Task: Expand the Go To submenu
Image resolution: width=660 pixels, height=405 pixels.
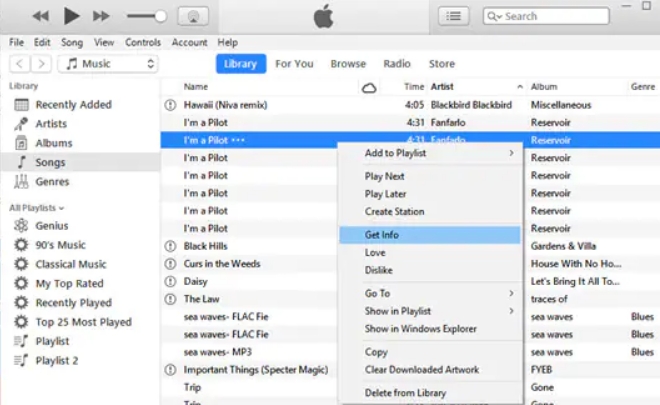Action: click(x=430, y=293)
